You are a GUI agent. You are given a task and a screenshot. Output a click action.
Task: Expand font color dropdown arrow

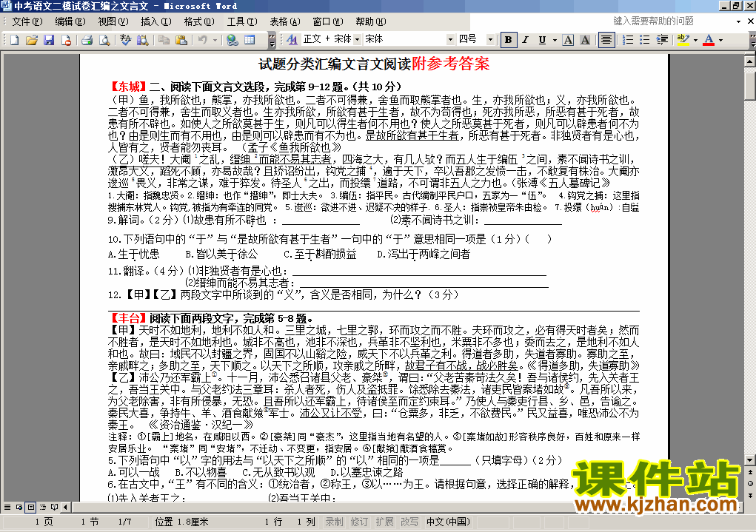[x=720, y=39]
